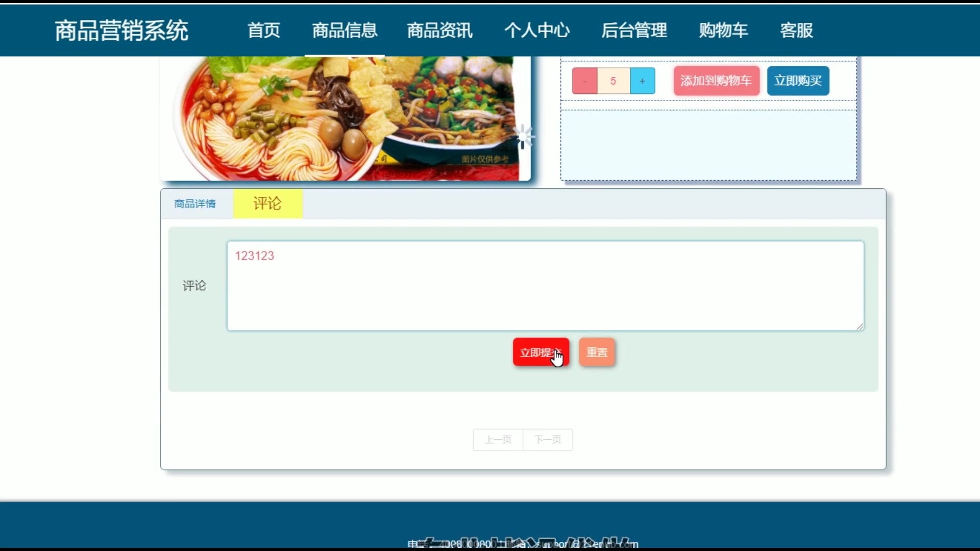
Task: Click 立即购买 button
Action: tap(798, 81)
